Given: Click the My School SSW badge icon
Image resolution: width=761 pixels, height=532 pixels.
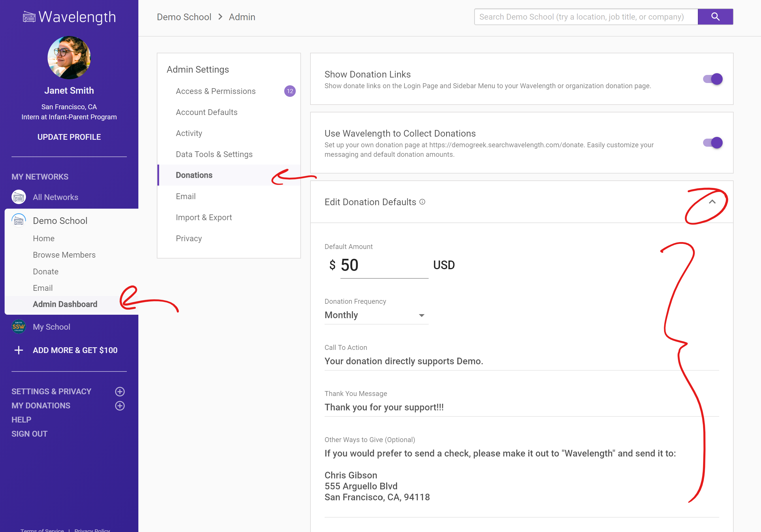Looking at the screenshot, I should tap(18, 327).
